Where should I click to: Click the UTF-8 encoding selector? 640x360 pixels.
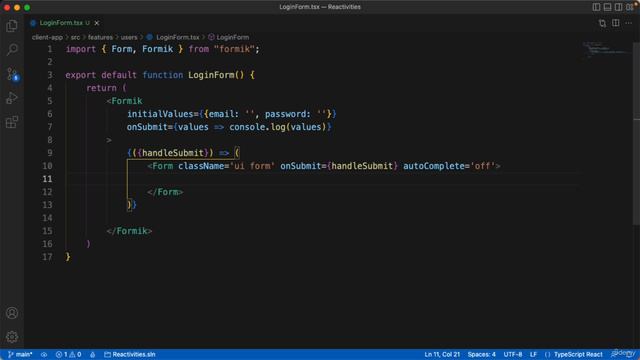coord(513,354)
